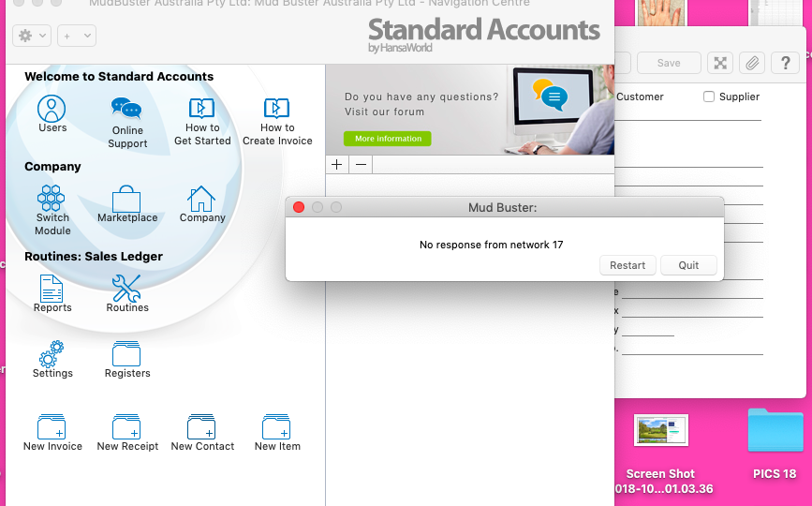Open the Routines tools icon

126,288
